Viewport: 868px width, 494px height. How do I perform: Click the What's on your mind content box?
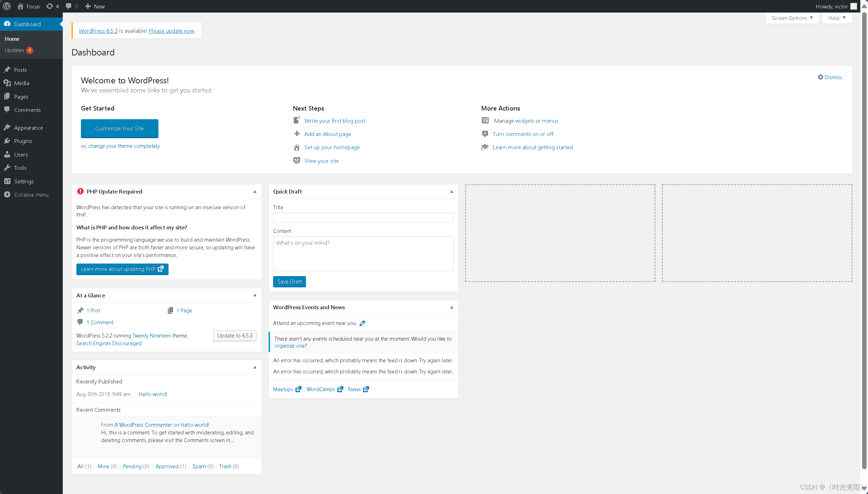(x=363, y=253)
